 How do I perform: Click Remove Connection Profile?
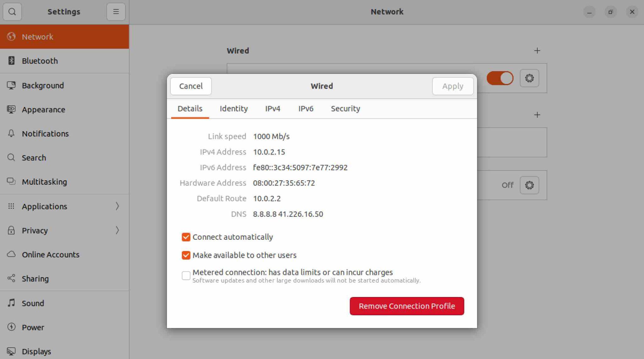tap(407, 306)
